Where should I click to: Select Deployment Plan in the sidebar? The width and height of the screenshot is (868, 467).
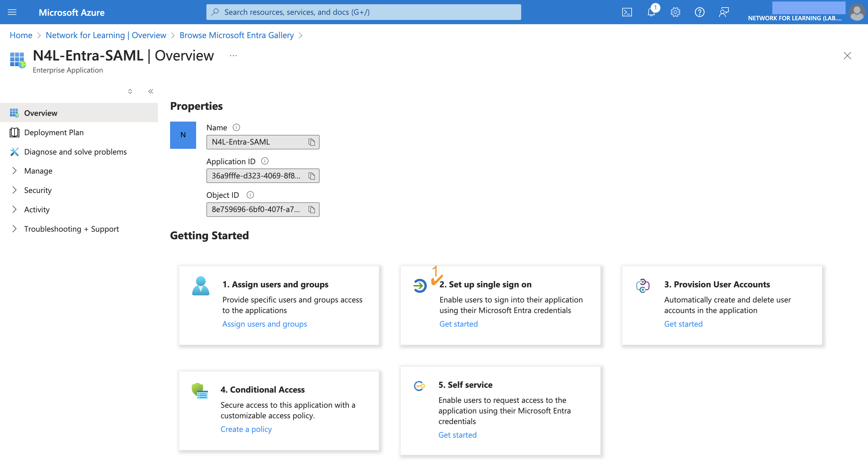[54, 132]
